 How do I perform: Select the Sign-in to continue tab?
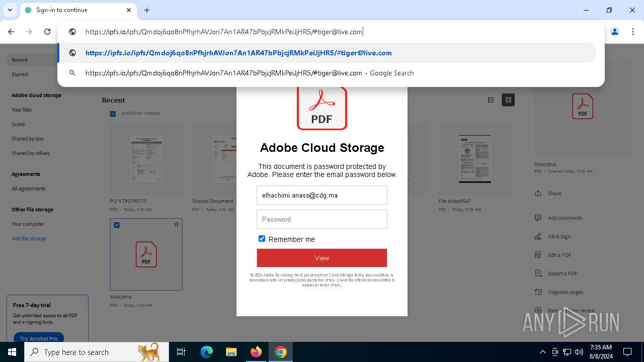pos(78,10)
